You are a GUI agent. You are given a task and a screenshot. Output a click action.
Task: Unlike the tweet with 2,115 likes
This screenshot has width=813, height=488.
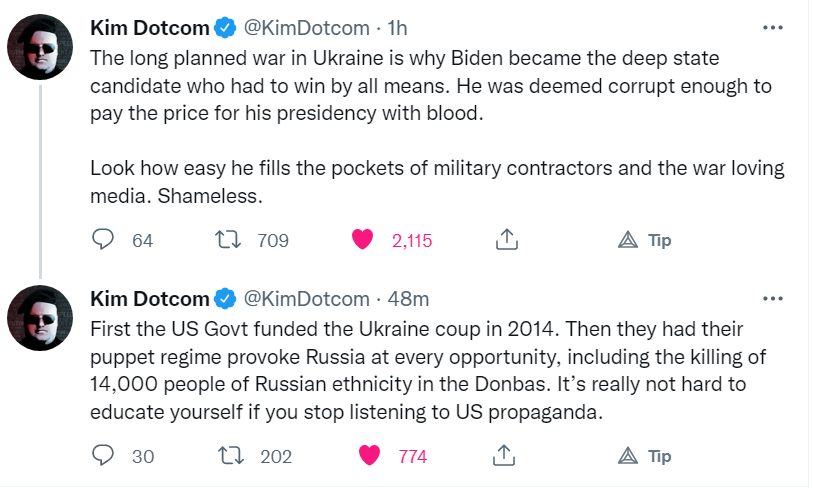pos(363,240)
